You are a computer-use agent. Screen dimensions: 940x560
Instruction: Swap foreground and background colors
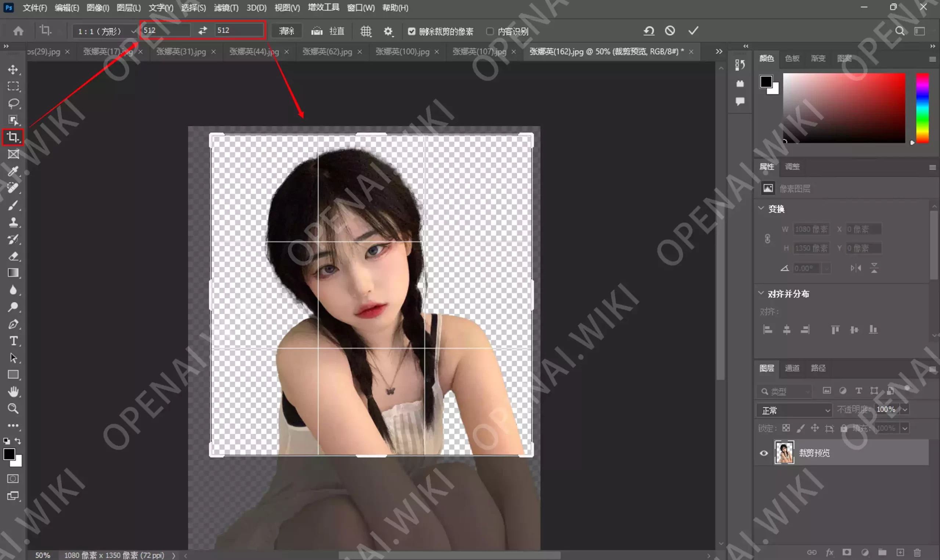[x=18, y=441]
